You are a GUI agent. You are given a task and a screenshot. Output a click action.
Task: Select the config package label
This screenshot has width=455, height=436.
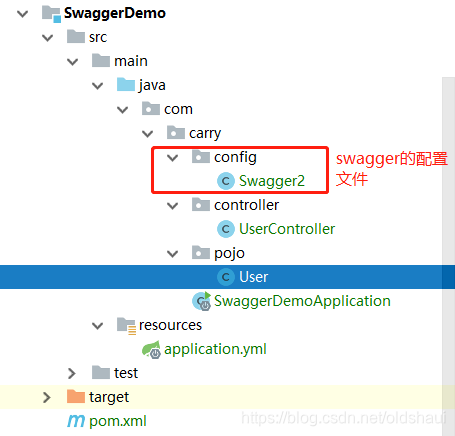pyautogui.click(x=235, y=157)
